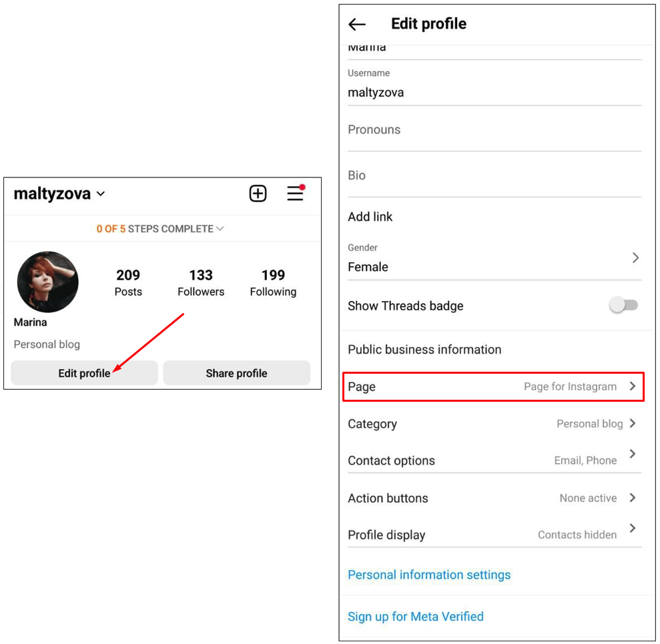Tap the Marina profile picture
Viewport: 660px width, 644px height.
(47, 282)
